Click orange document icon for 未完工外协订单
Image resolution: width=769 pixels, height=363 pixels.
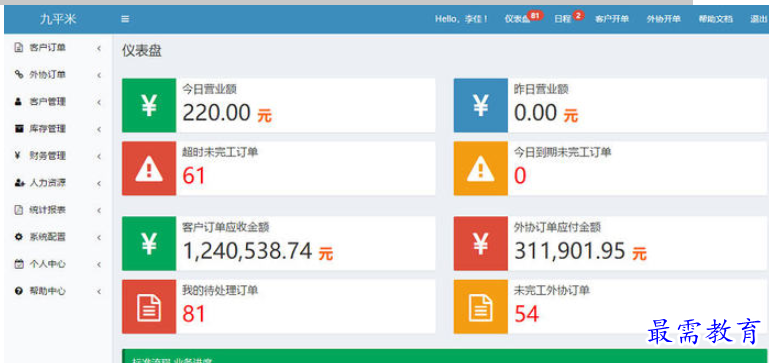[481, 307]
